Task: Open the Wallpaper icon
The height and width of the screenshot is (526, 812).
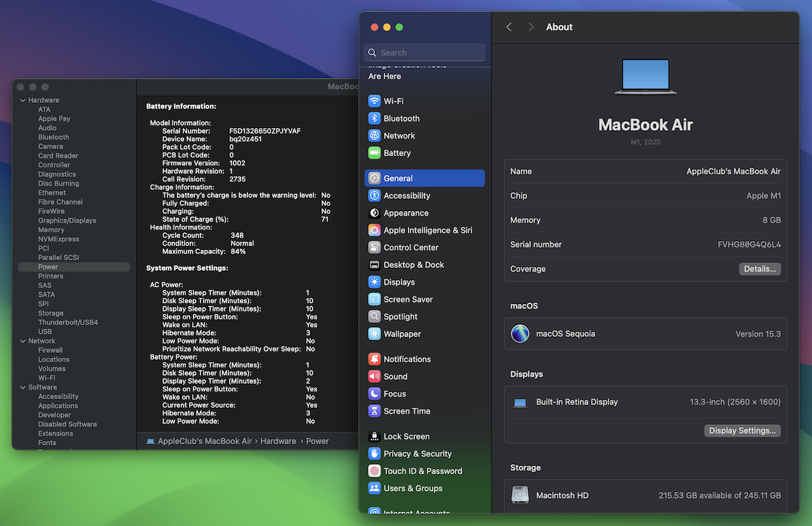Action: pyautogui.click(x=374, y=334)
